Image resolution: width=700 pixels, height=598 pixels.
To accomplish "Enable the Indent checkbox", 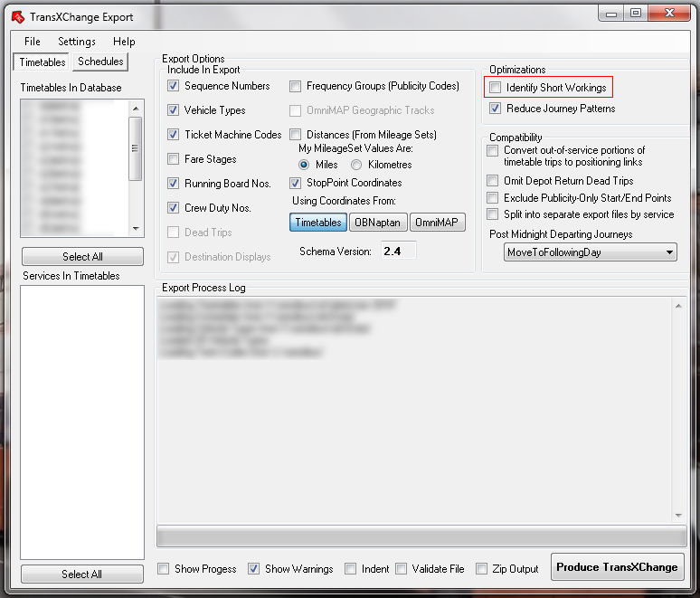I will pyautogui.click(x=350, y=568).
